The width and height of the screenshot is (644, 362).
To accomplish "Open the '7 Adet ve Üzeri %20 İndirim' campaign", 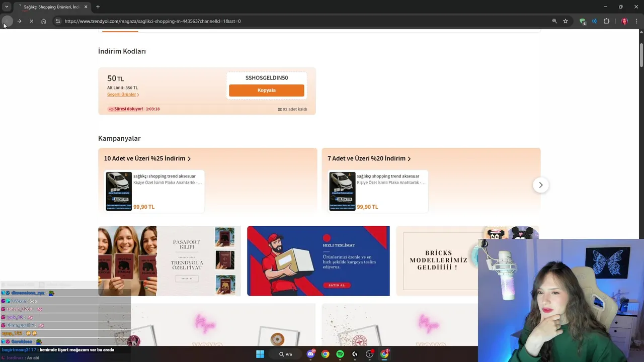I will pyautogui.click(x=369, y=158).
